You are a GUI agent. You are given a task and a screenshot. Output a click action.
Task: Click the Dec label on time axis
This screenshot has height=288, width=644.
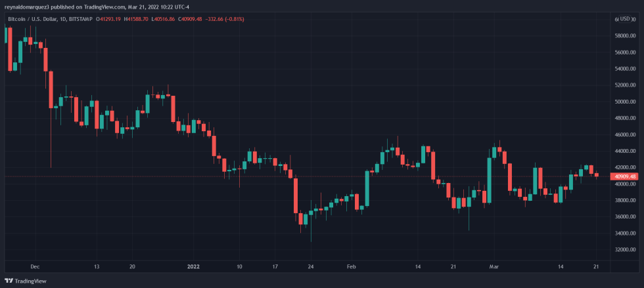35,266
